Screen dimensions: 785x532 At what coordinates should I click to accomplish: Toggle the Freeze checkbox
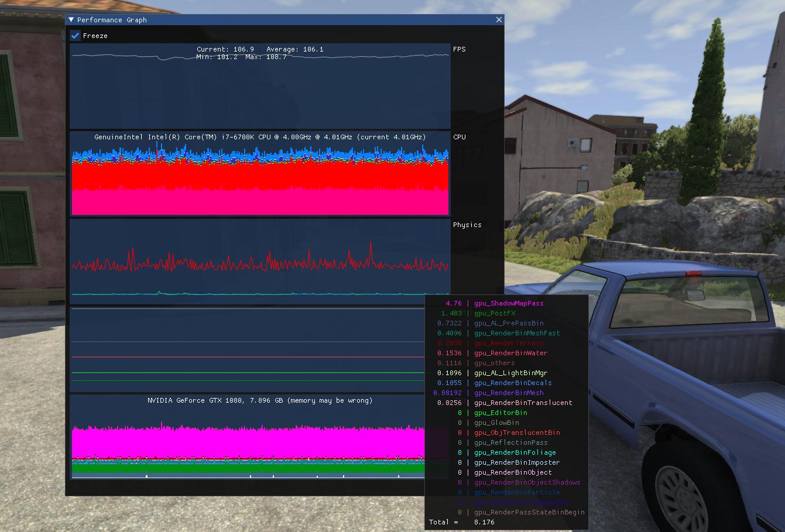(x=76, y=36)
